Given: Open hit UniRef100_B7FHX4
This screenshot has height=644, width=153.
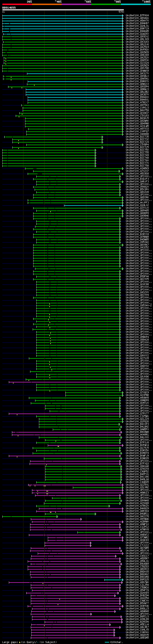Looking at the screenshot, I should tap(137, 16).
